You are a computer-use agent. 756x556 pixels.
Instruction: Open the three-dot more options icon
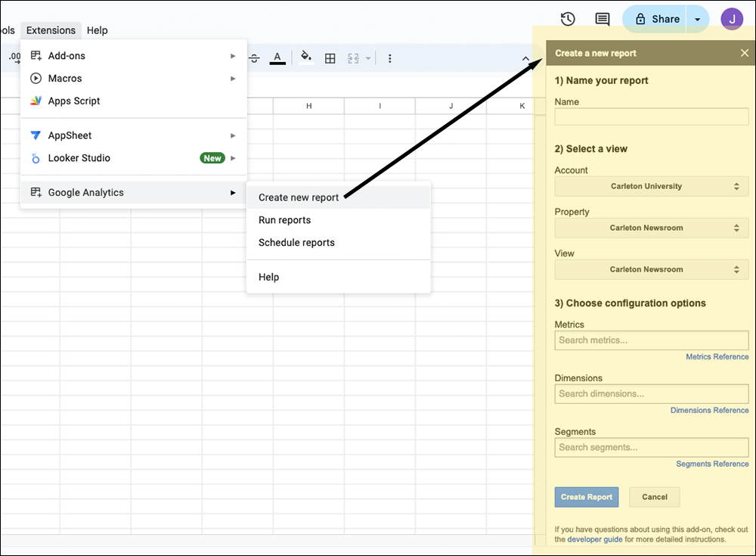coord(389,58)
